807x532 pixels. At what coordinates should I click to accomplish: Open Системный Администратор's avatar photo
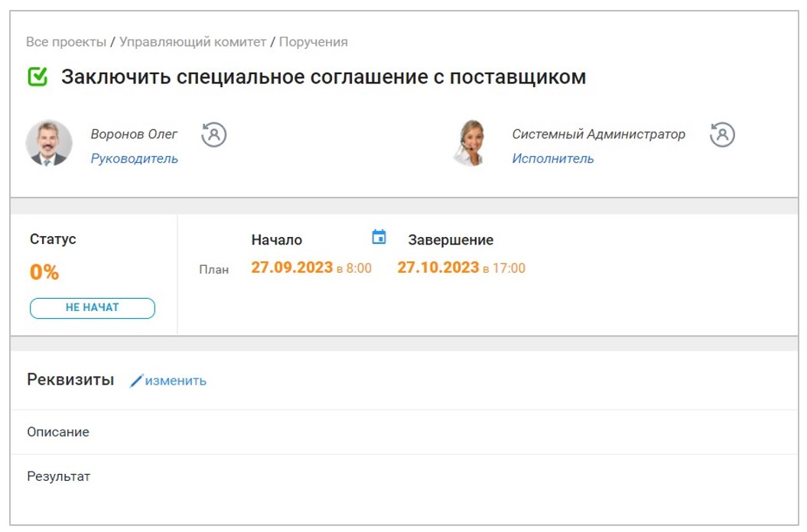470,144
